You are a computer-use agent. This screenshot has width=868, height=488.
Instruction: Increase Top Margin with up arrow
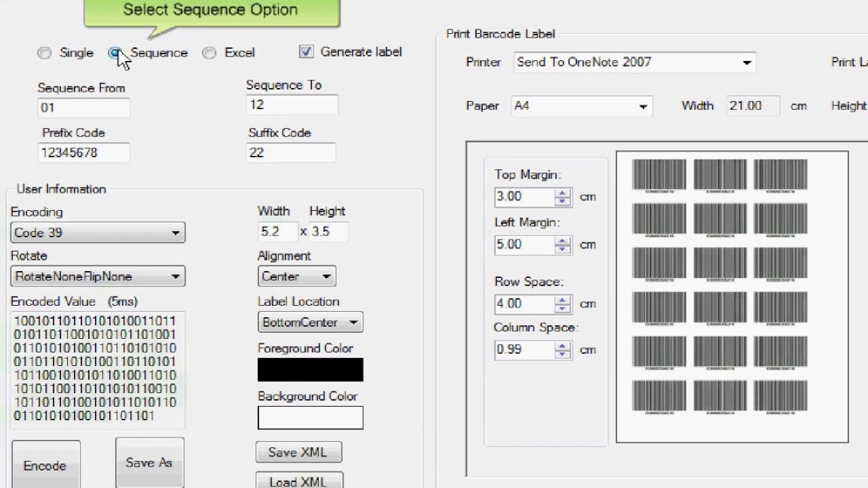click(x=562, y=192)
